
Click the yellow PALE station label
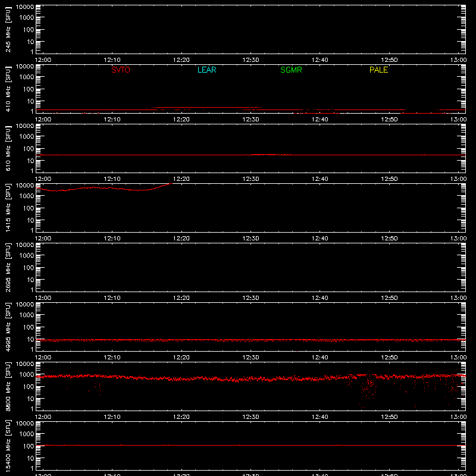[x=378, y=70]
